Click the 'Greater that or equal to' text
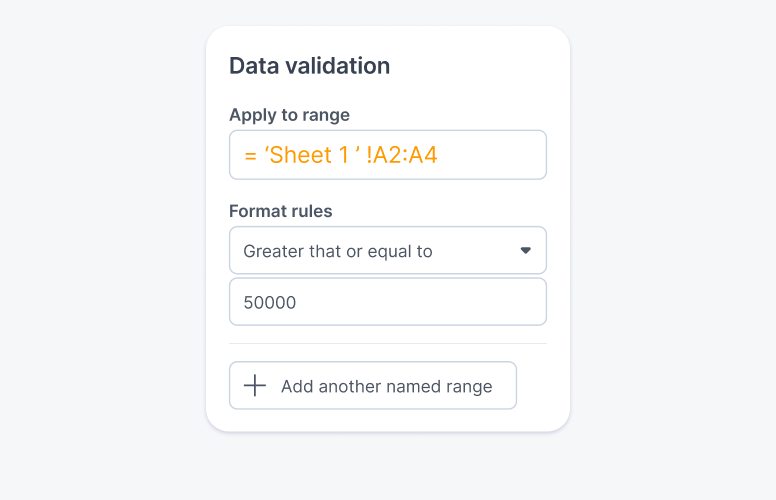Screen dimensions: 776x500 [338, 252]
